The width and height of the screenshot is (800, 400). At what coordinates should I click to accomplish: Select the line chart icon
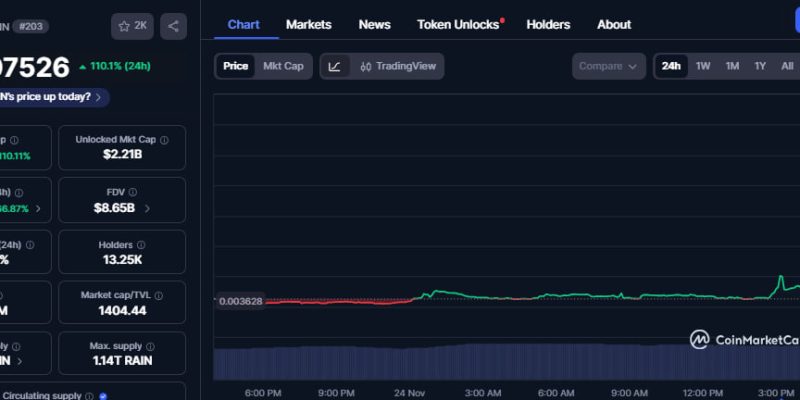(x=334, y=66)
